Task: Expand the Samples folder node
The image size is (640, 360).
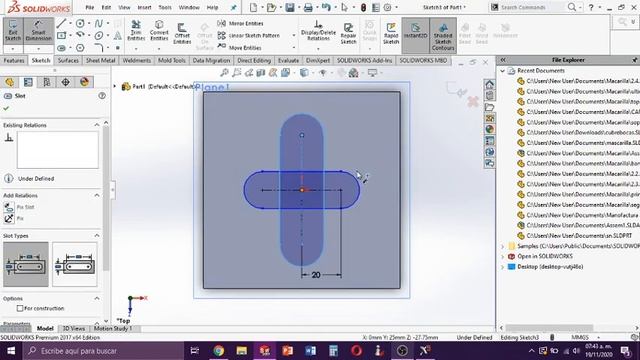Action: 503,246
